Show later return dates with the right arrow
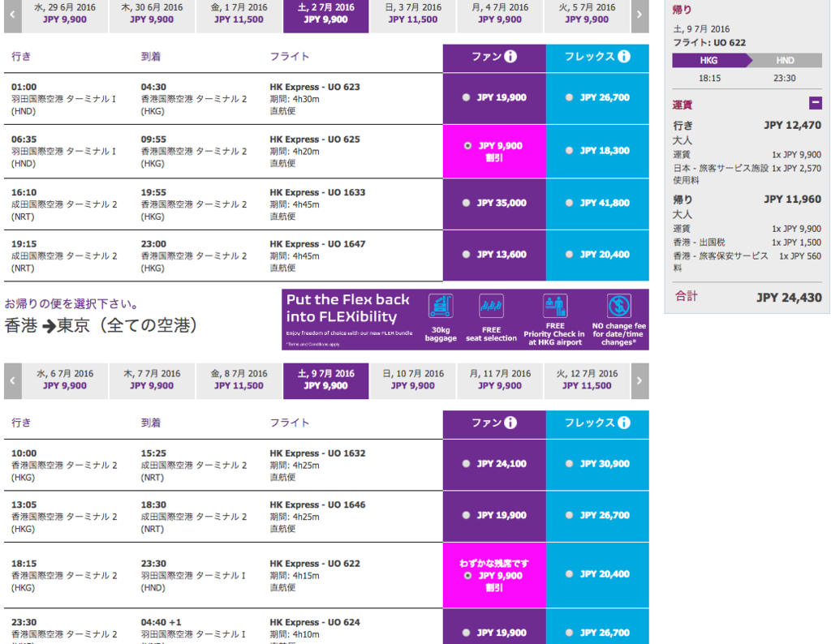This screenshot has height=644, width=831. (x=639, y=380)
